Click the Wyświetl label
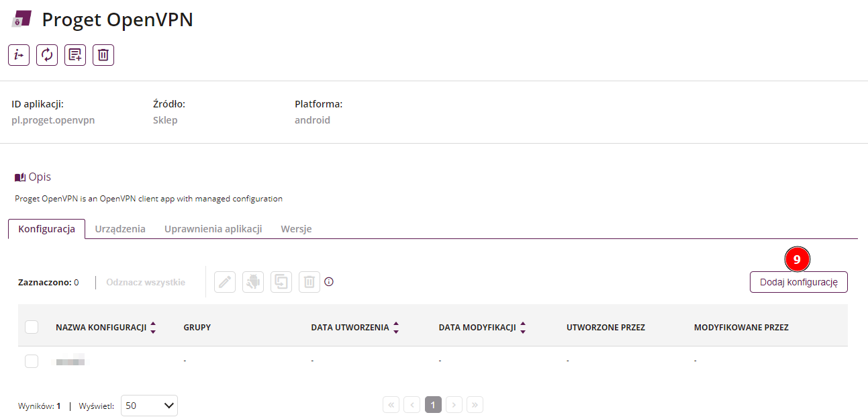Screen dimensions: 868x419 97,406
